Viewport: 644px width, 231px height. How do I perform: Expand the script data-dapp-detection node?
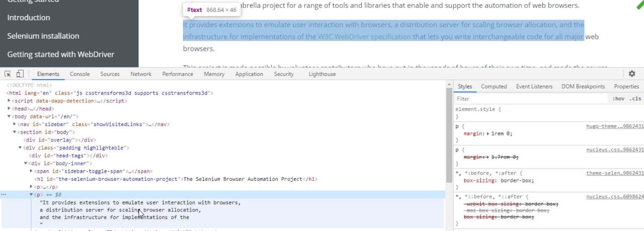9,101
